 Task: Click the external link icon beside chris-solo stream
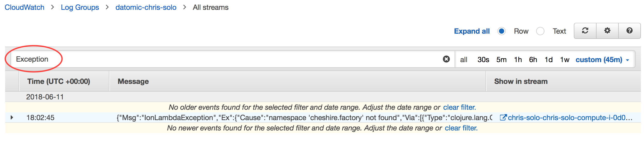pos(503,118)
